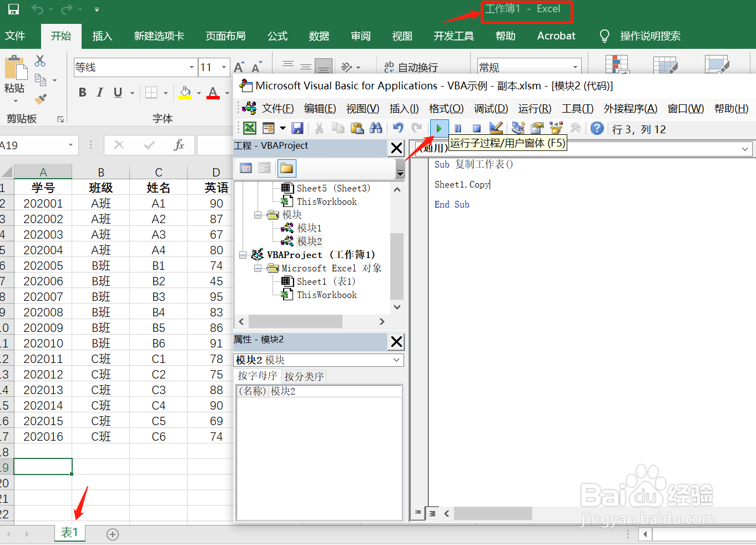Screen dimensions: 756x545
Task: Open Project Explorer icon in VBA toolbar
Action: [518, 129]
